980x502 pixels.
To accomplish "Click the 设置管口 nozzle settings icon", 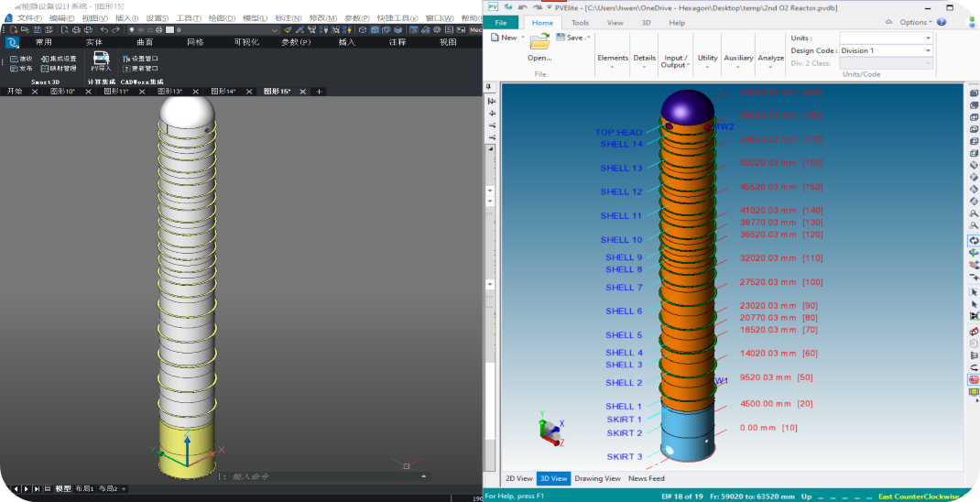I will pos(126,59).
